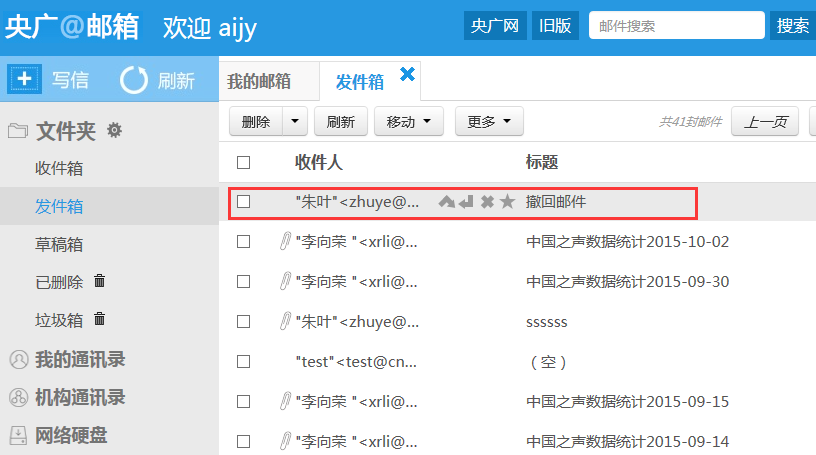Click attachment paperclip on the 2015-09-15 email

coord(285,401)
